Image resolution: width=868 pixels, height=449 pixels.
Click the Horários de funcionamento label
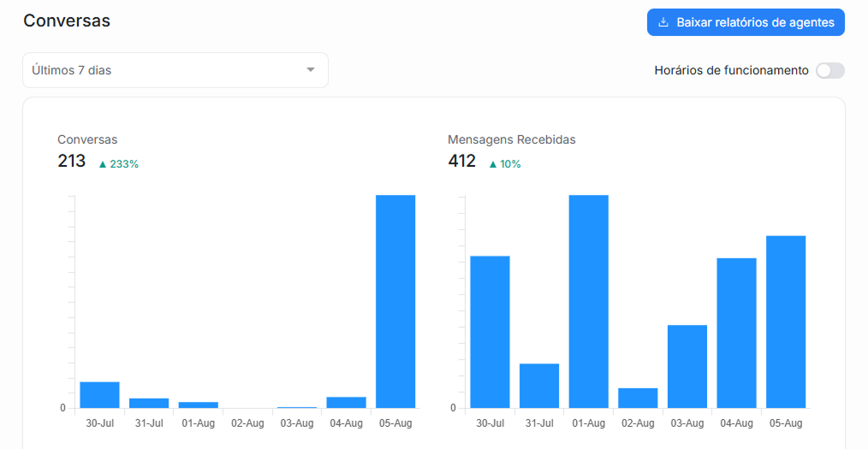click(x=731, y=70)
